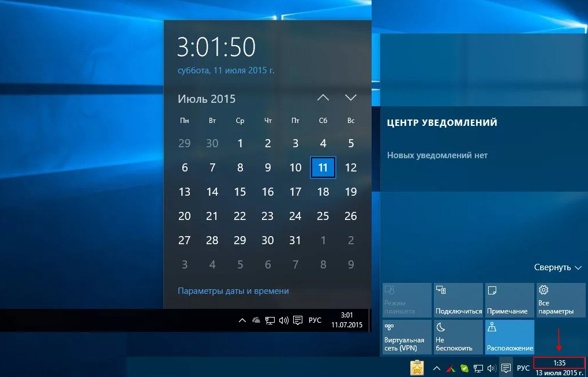Open Все параметры settings tile

pos(561,300)
